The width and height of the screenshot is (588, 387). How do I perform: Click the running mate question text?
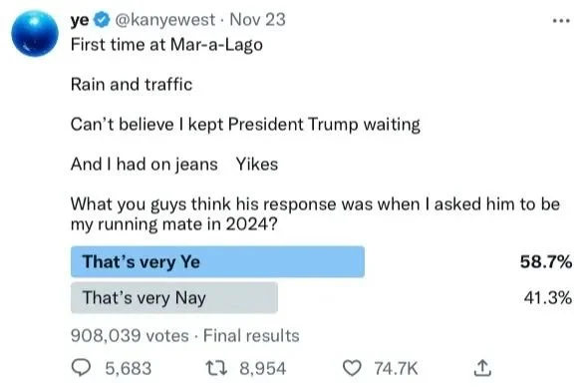tap(315, 214)
